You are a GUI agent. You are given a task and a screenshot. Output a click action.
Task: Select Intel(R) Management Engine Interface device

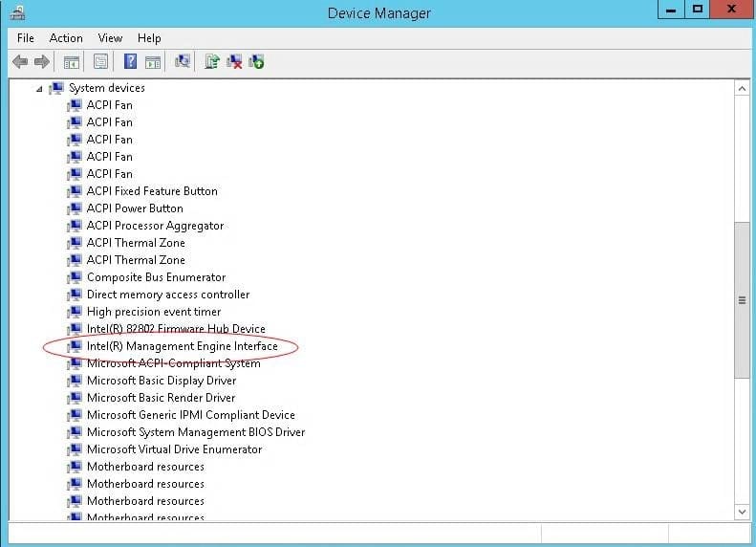point(182,346)
